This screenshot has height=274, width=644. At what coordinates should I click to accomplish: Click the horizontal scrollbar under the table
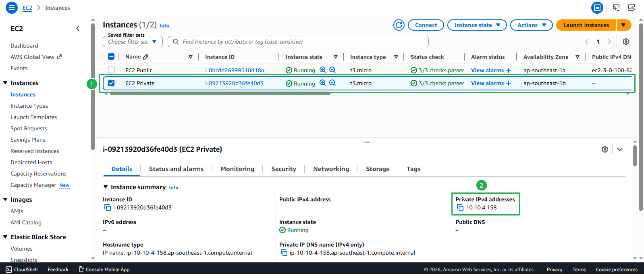coord(220,94)
